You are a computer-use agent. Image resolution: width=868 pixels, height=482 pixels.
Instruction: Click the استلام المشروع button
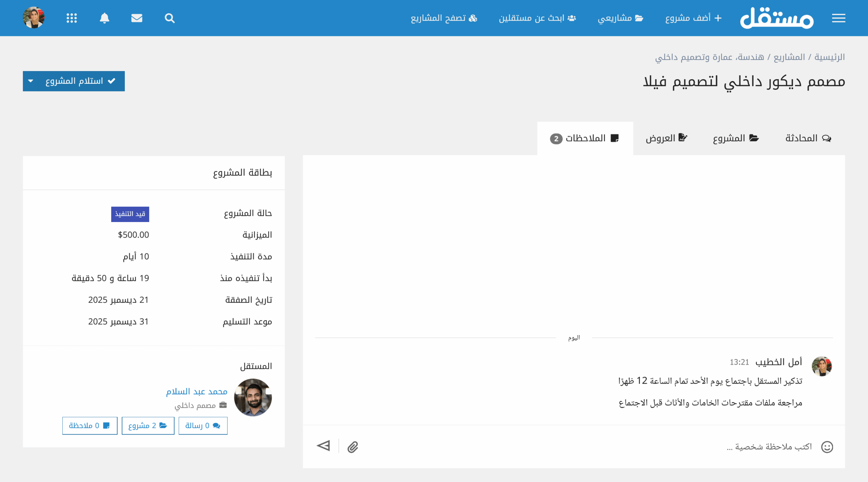(x=81, y=81)
